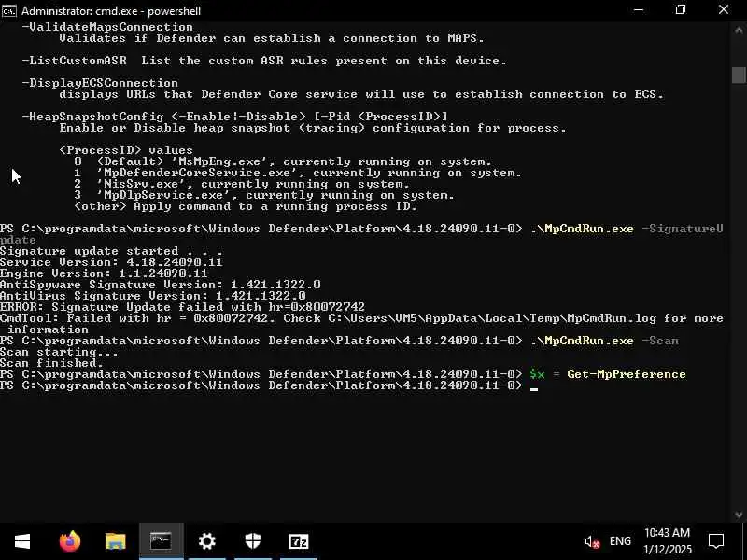This screenshot has width=747, height=560.
Task: Click the window title 'Administrator: cmd.exe - powershell'
Action: point(111,10)
